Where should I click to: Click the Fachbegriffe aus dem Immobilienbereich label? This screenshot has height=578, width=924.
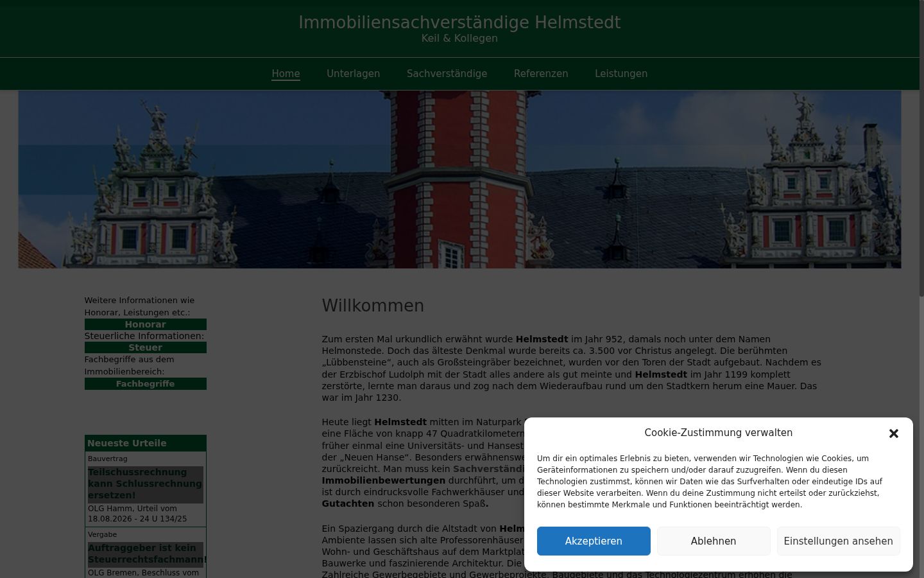(x=130, y=365)
